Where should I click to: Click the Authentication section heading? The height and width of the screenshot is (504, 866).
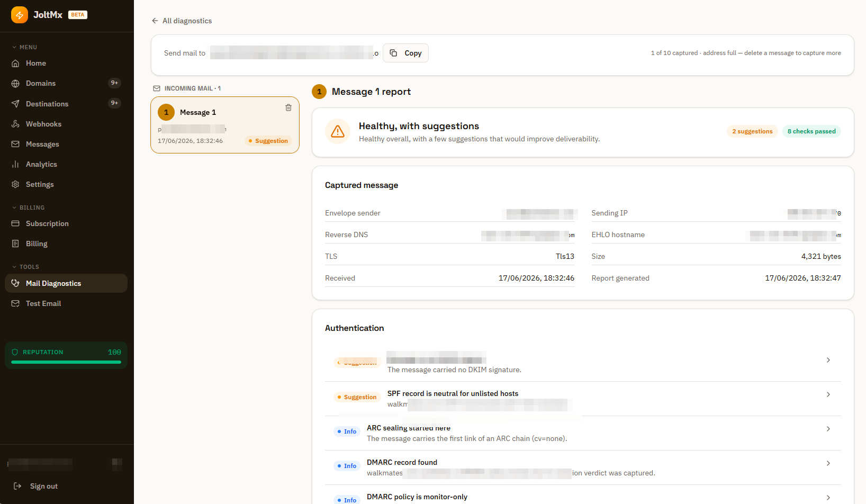[x=354, y=328]
